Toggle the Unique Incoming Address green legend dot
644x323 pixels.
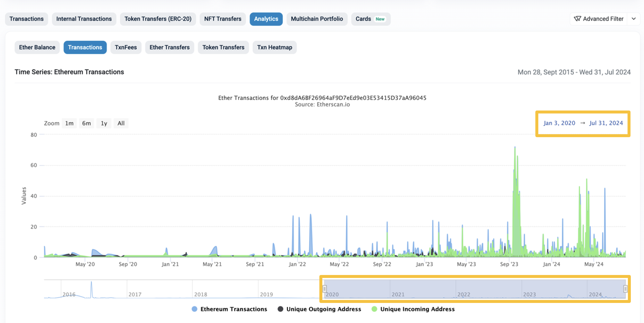click(374, 309)
